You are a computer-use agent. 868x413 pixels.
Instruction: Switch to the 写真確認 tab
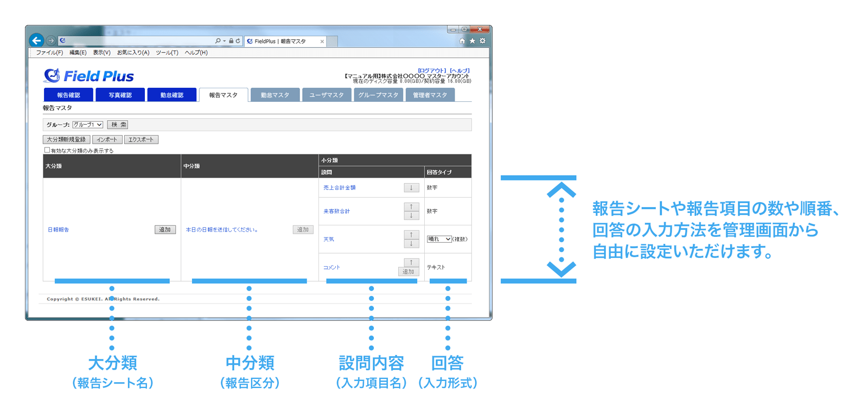120,95
